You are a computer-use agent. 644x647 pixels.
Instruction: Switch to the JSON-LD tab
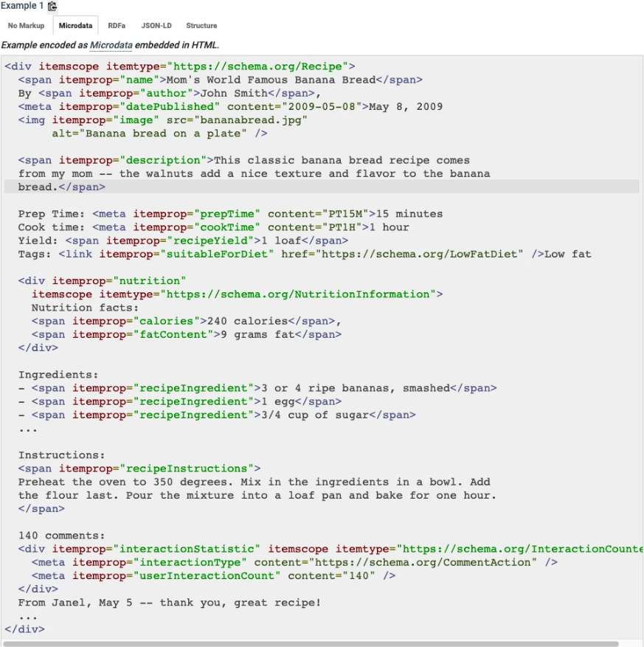pyautogui.click(x=156, y=26)
